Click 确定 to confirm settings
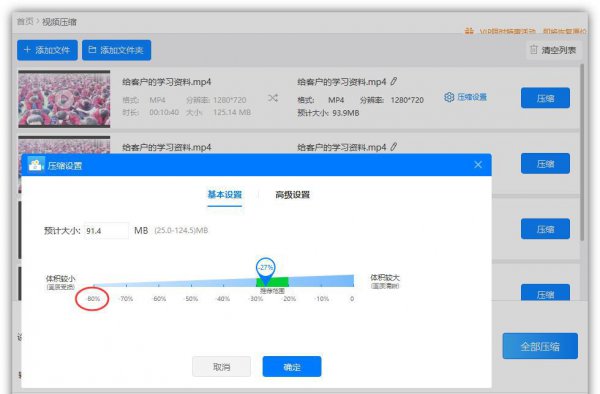Image resolution: width=600 pixels, height=394 pixels. coord(292,367)
